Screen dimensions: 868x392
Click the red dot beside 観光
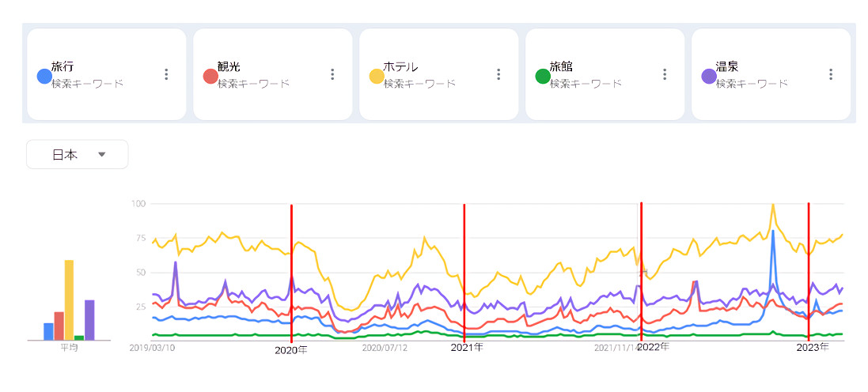click(210, 76)
